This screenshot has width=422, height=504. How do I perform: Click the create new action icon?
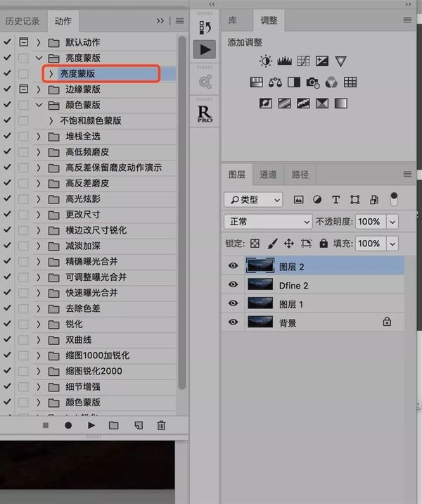[138, 425]
